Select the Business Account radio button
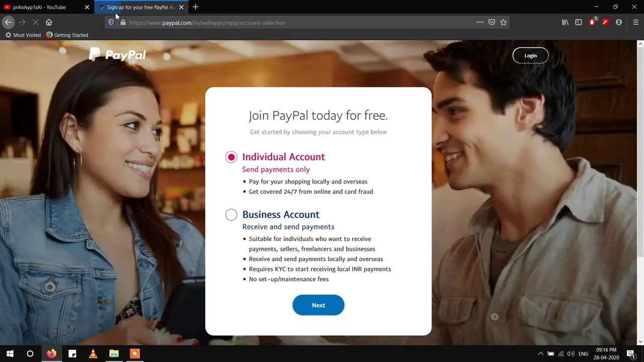This screenshot has width=644, height=362. click(231, 215)
